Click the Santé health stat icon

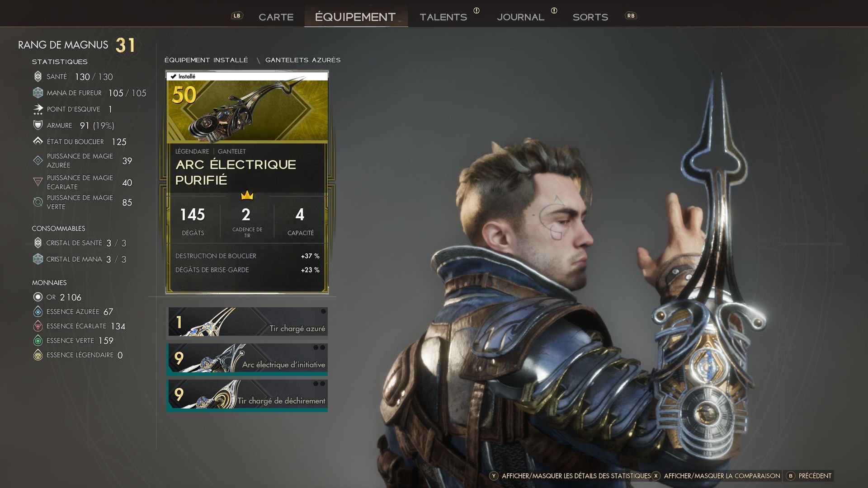tap(38, 76)
